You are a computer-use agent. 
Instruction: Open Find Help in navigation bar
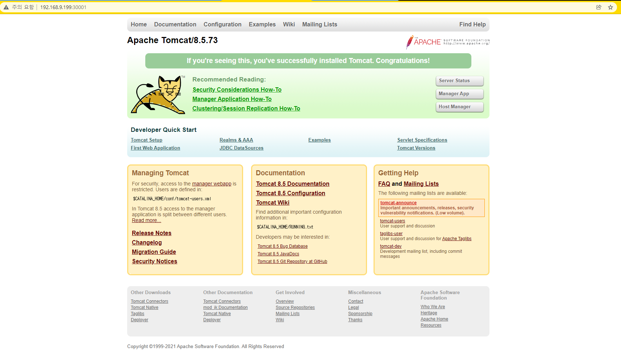click(x=472, y=25)
